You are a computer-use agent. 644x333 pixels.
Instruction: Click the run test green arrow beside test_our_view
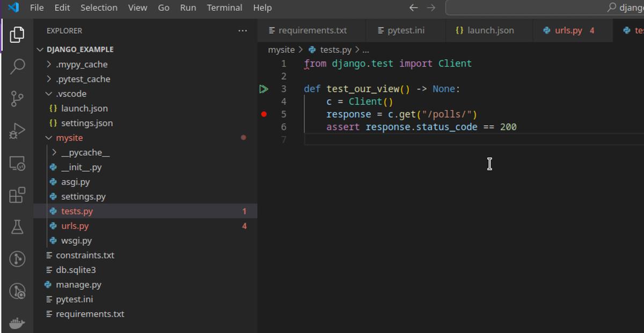point(264,89)
